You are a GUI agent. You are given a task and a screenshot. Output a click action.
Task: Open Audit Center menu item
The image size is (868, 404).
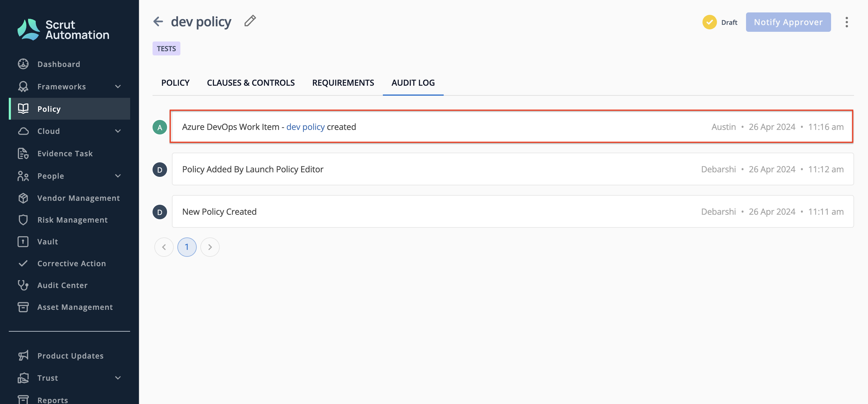(x=69, y=285)
